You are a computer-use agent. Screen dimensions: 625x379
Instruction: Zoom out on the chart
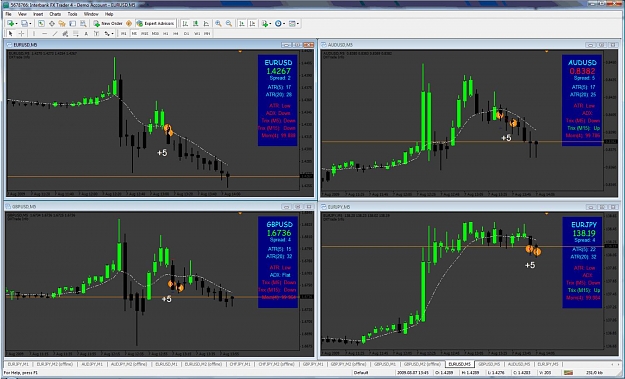(229, 24)
